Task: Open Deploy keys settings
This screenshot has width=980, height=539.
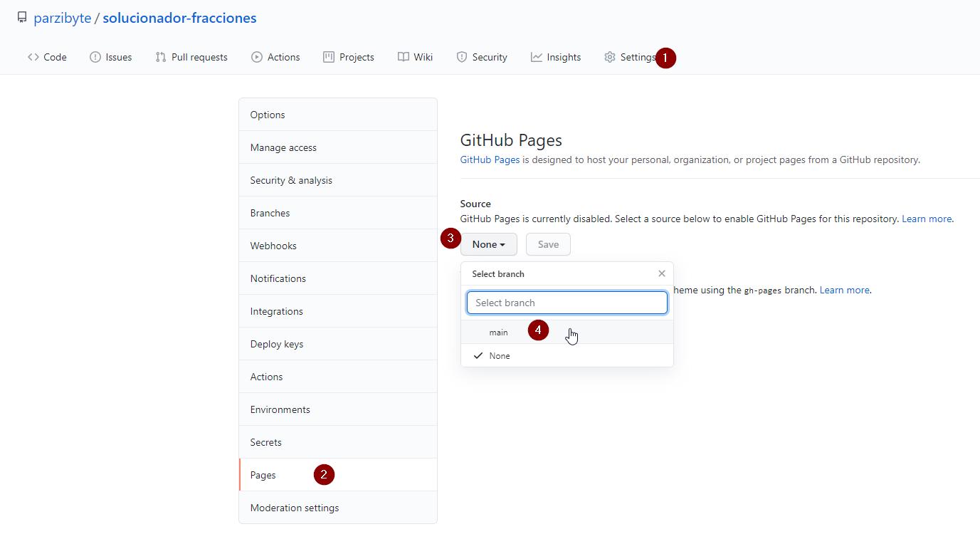Action: pos(338,344)
